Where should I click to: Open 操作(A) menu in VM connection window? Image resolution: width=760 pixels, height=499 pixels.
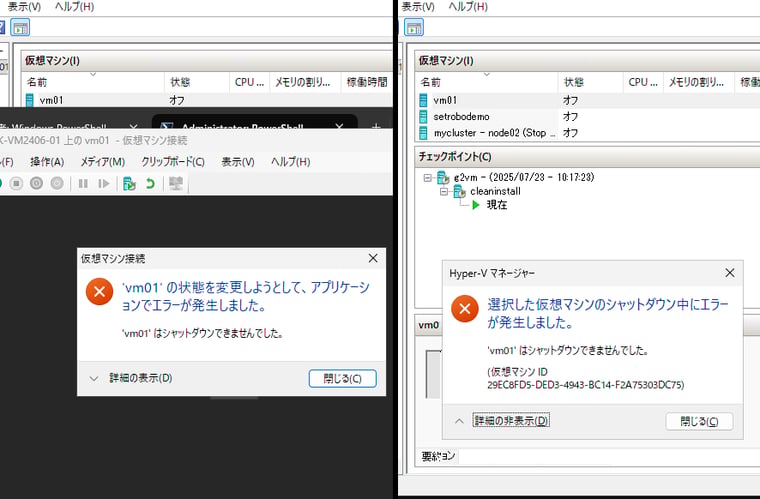click(47, 162)
